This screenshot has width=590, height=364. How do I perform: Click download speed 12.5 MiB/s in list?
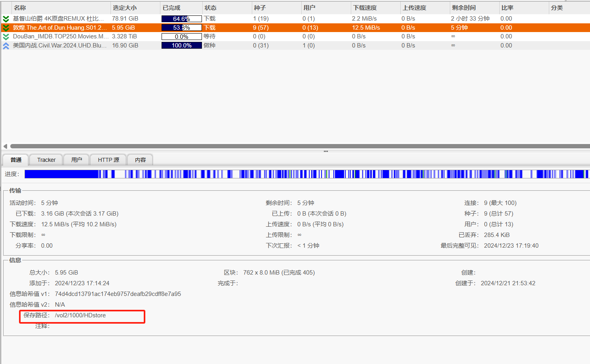point(366,28)
